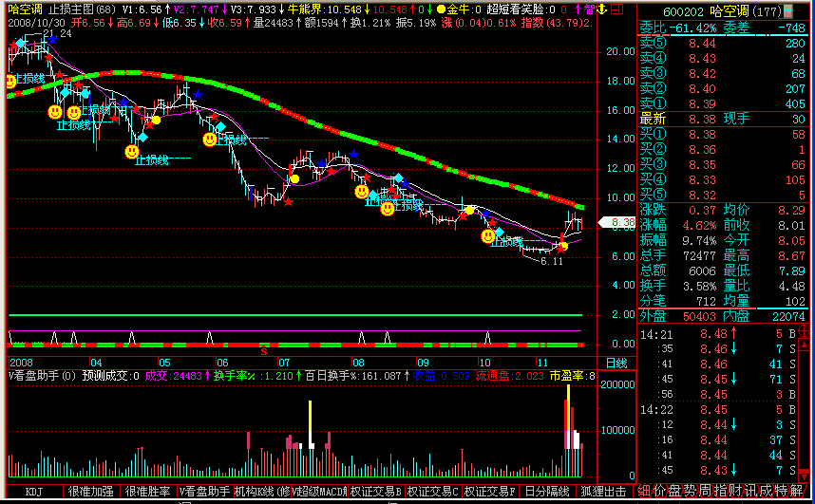Click the 2008 year label on the time axis
815x504 pixels.
click(21, 363)
